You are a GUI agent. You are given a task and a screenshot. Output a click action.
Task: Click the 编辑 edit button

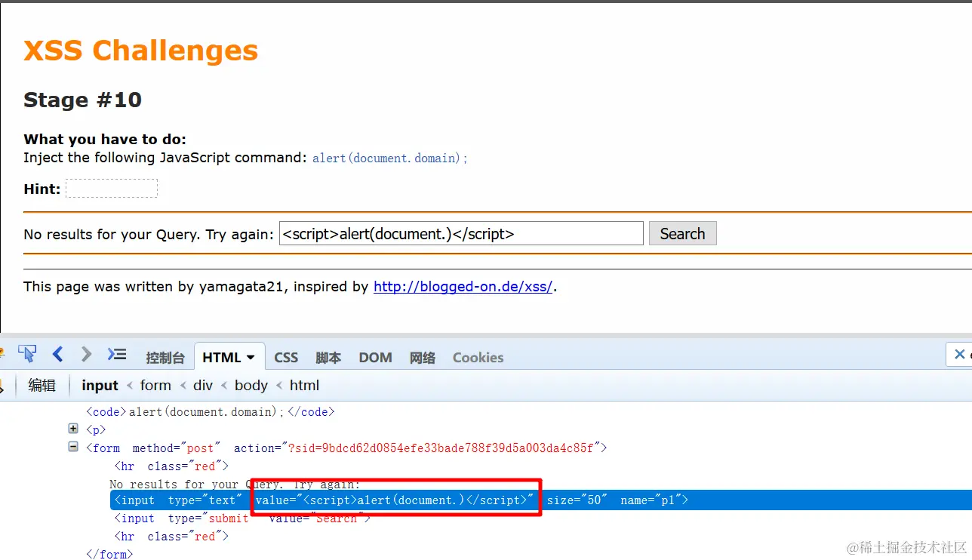tap(42, 385)
